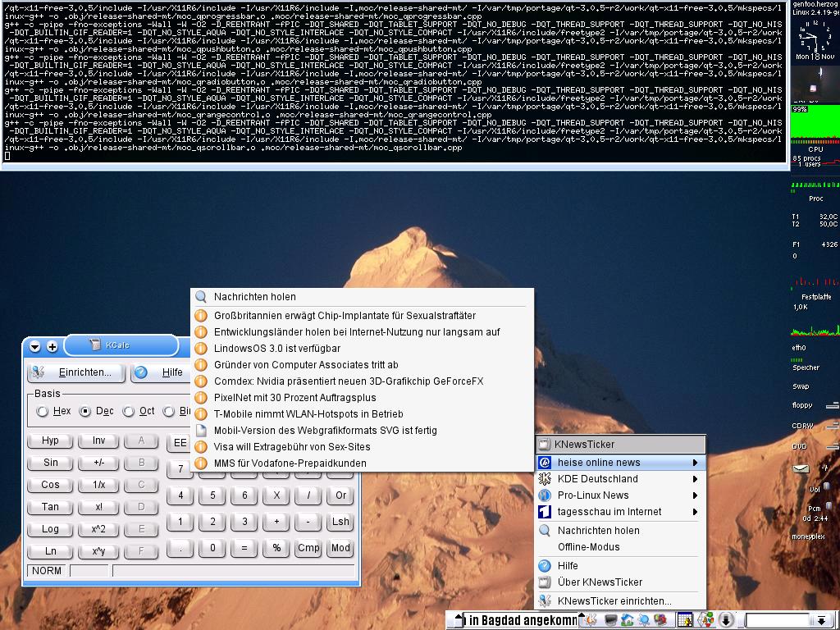Image resolution: width=840 pixels, height=630 pixels.
Task: Open the home folder house icon
Action: click(x=627, y=620)
